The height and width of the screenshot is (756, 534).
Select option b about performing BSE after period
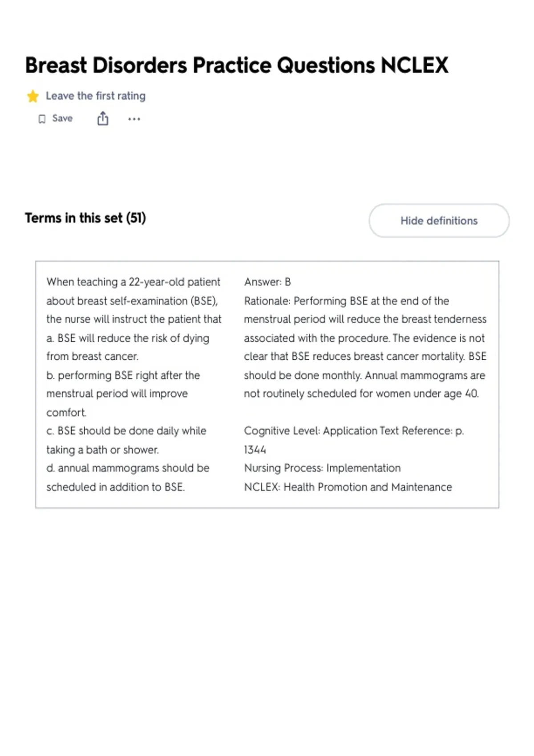(123, 394)
